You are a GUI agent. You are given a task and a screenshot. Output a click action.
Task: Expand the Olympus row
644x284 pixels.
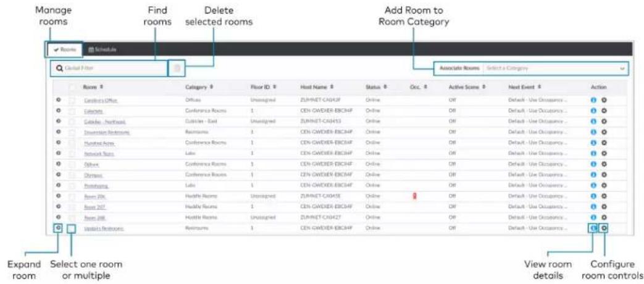point(58,175)
